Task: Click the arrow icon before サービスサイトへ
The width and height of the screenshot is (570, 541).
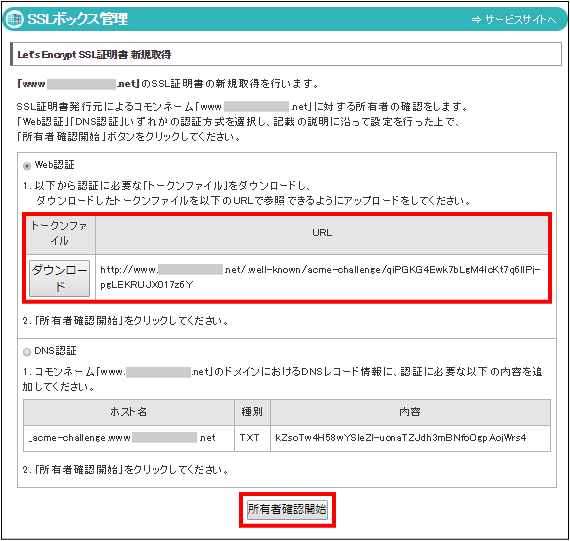Action: tap(476, 20)
